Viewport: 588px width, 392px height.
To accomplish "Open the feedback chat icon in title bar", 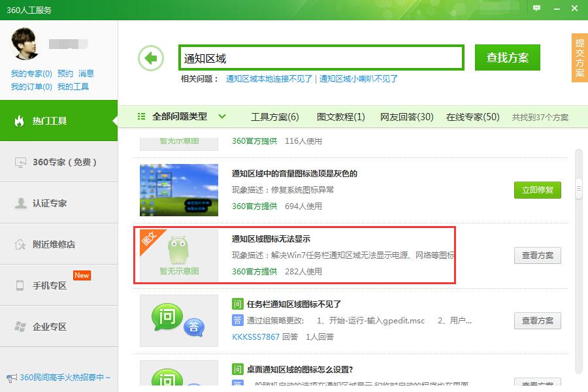I will (x=536, y=8).
